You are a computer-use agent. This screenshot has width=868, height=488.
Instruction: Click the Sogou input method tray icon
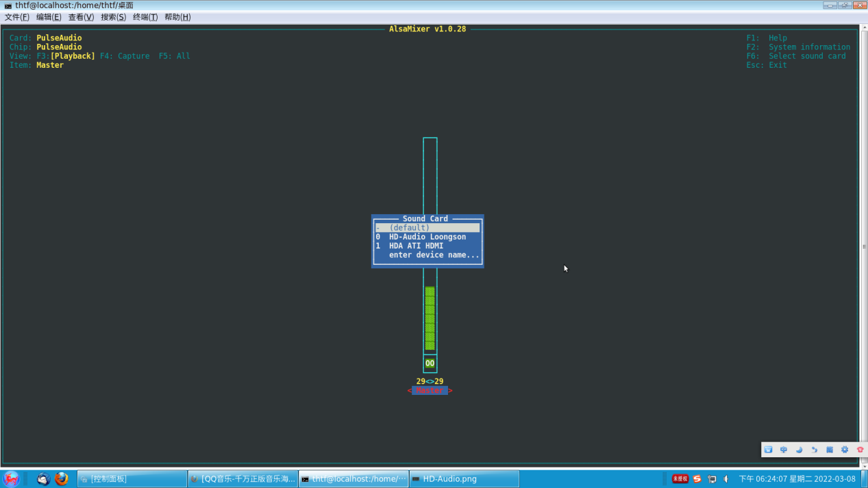click(697, 479)
